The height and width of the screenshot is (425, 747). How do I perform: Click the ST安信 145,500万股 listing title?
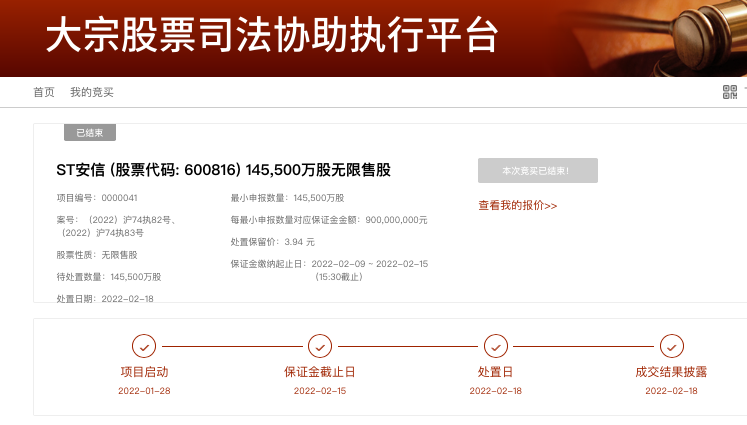point(223,170)
